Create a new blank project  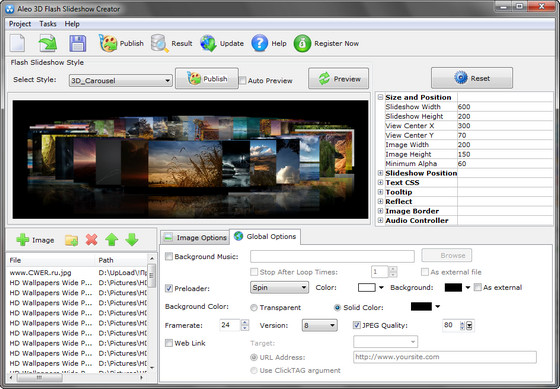click(18, 43)
